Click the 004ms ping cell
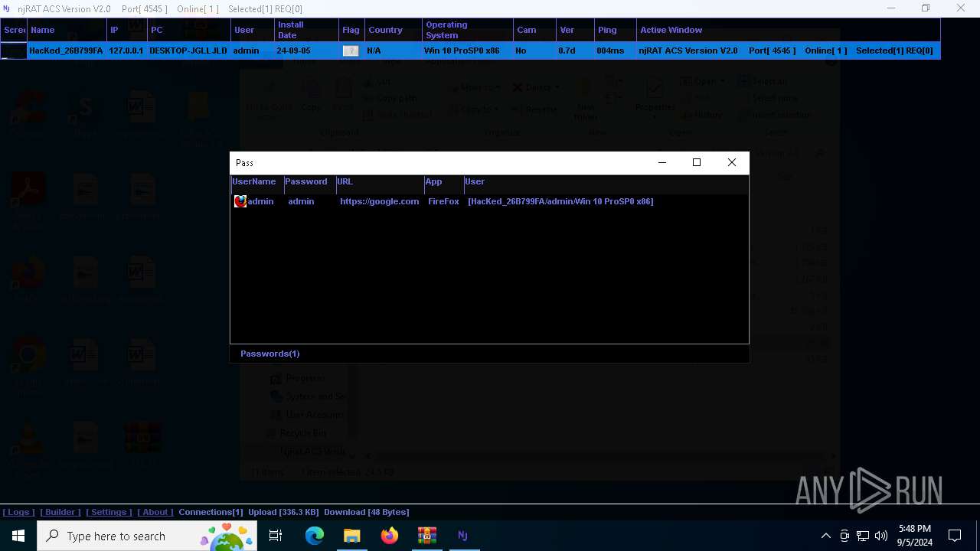Screen dimensions: 980x551 pyautogui.click(x=610, y=51)
